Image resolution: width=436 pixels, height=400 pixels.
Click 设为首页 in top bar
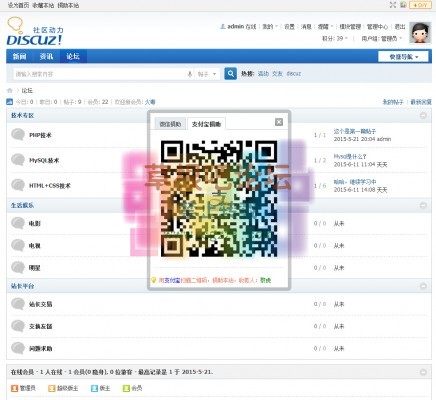(x=18, y=5)
